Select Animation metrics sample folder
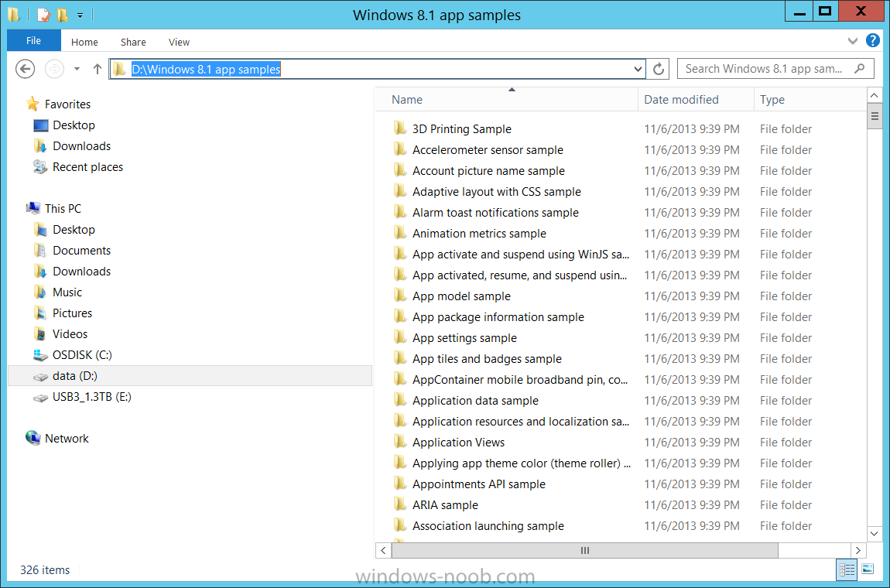The height and width of the screenshot is (588, 890). [479, 234]
